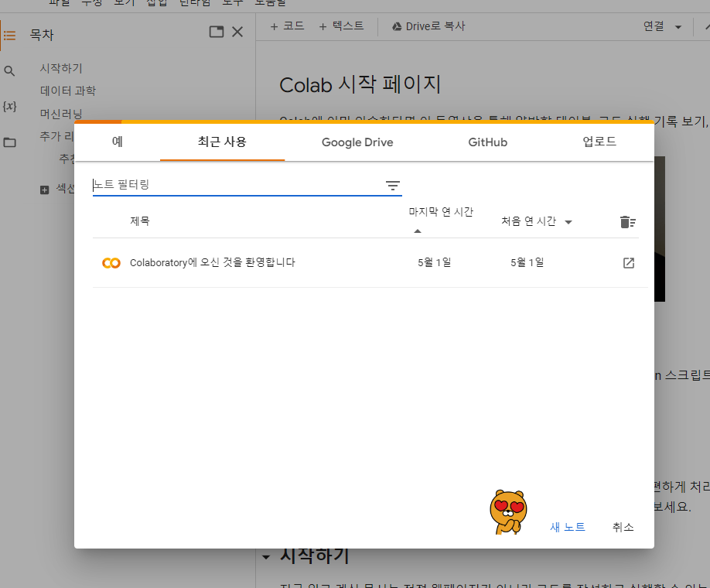The height and width of the screenshot is (588, 710).
Task: Select 머신러닝 in table of contents
Action: (x=61, y=114)
